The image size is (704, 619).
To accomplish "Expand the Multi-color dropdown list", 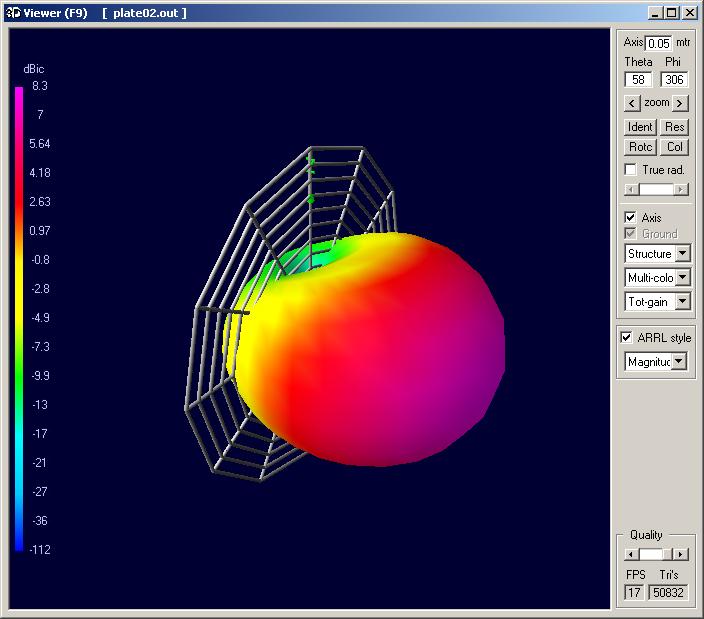I will click(x=681, y=278).
